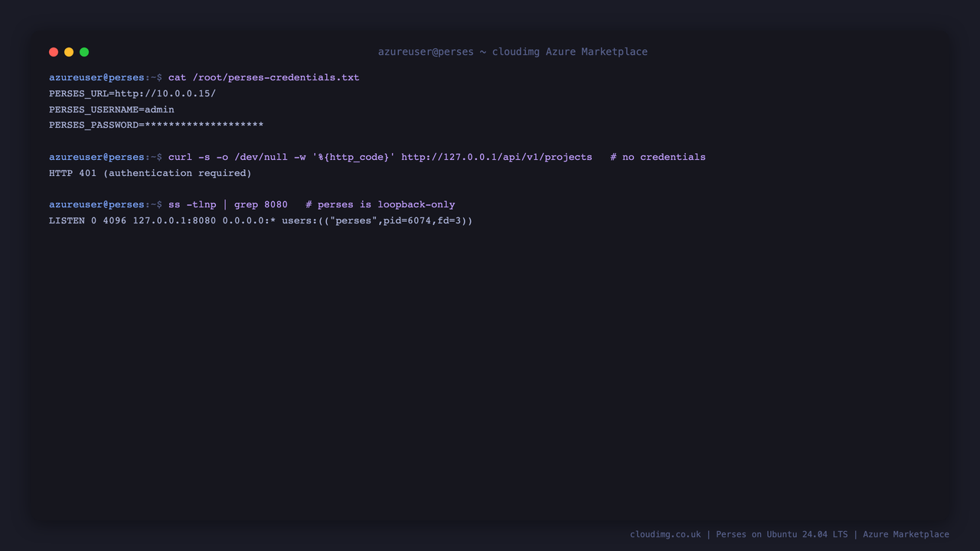
Task: Click the LISTEN 127.0.0.1:8080 output line
Action: point(261,220)
